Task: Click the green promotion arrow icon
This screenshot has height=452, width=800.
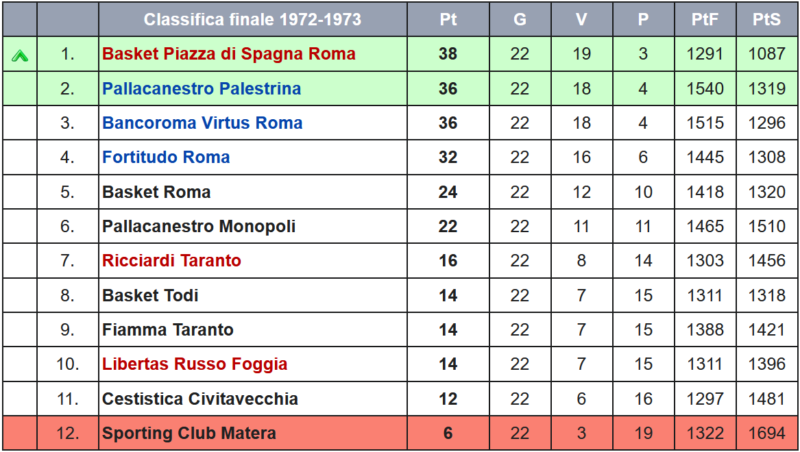Action: tap(19, 55)
